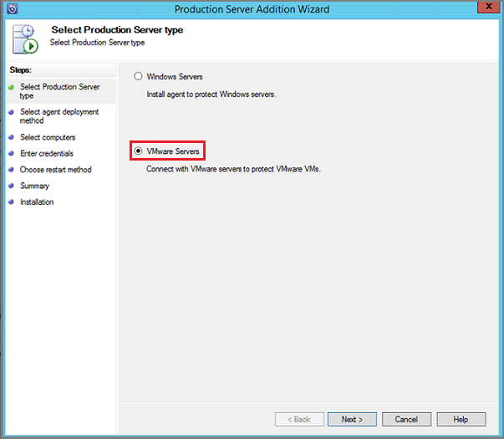Screen dimensions: 504x439
Task: Open Help for the wizard
Action: point(461,420)
